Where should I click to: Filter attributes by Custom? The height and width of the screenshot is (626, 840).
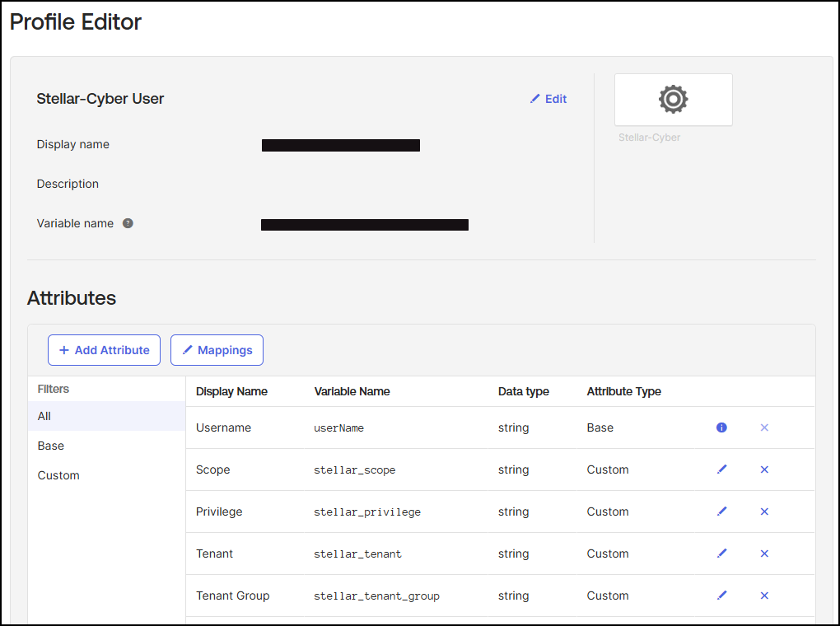(x=58, y=475)
